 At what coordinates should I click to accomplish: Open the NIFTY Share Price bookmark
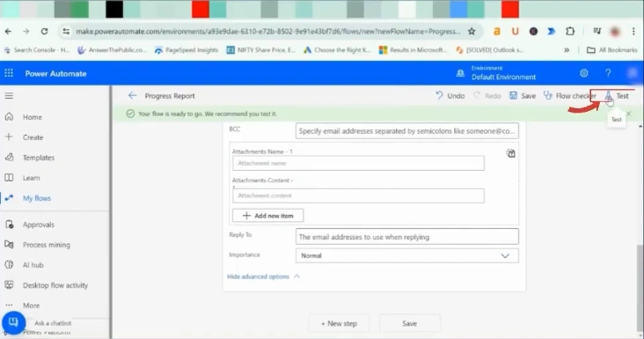tap(260, 50)
